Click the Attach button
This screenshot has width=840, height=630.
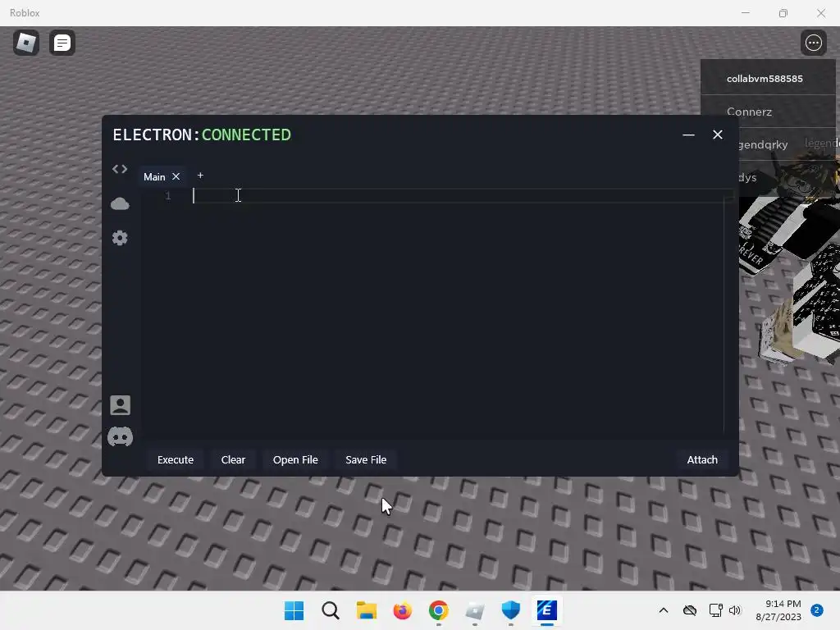(702, 459)
